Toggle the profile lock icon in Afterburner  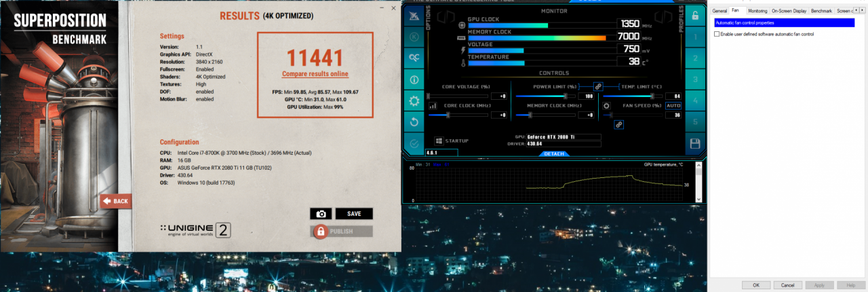pyautogui.click(x=694, y=16)
